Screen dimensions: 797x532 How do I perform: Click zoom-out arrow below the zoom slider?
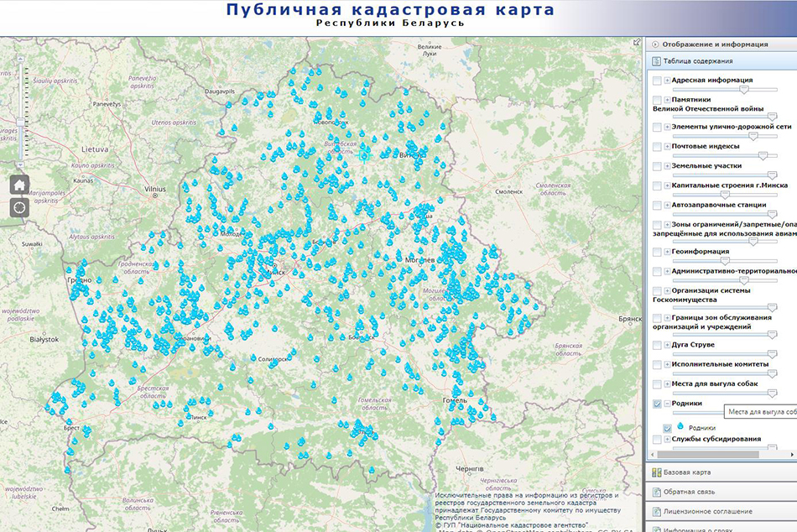click(20, 165)
